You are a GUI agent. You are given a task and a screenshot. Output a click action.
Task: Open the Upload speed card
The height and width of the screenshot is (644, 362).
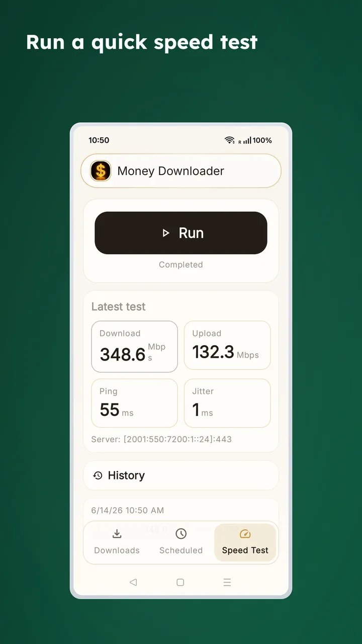[227, 345]
